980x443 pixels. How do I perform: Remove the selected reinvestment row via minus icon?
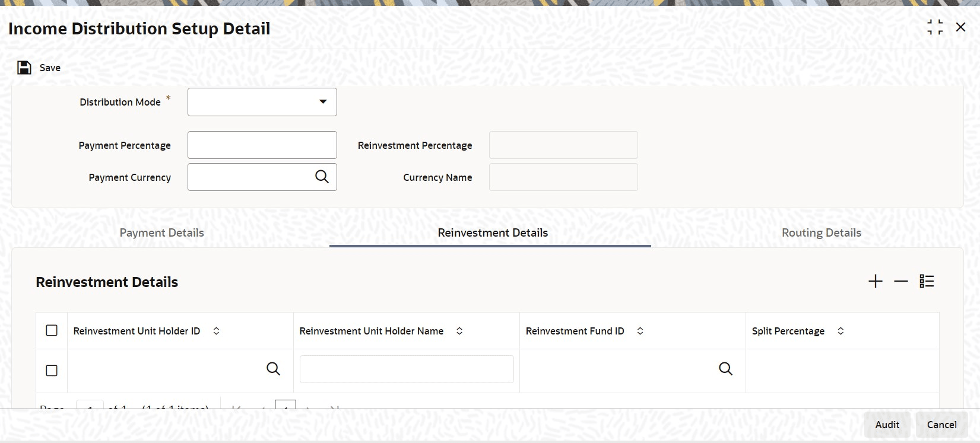tap(901, 281)
